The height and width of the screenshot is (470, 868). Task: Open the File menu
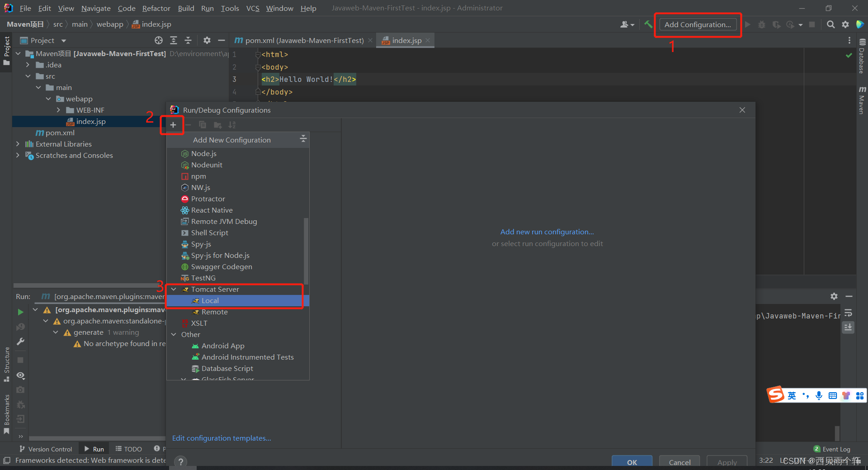click(25, 8)
